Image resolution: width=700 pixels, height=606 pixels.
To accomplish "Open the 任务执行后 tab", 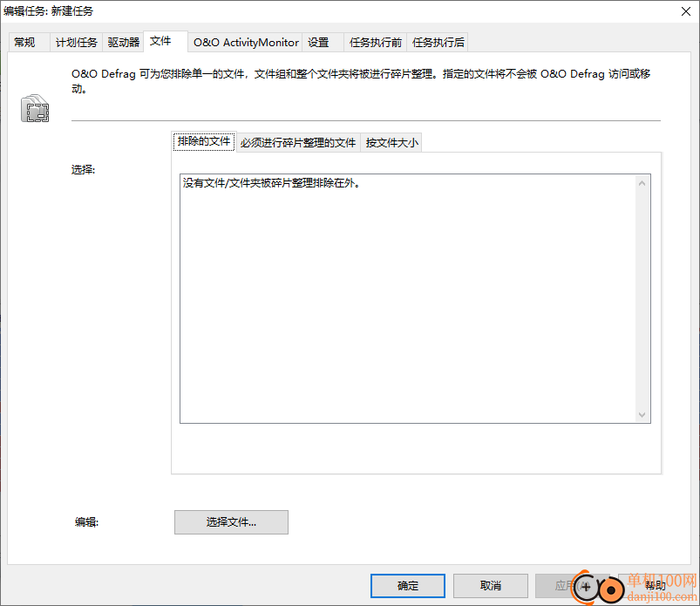I will pos(438,43).
